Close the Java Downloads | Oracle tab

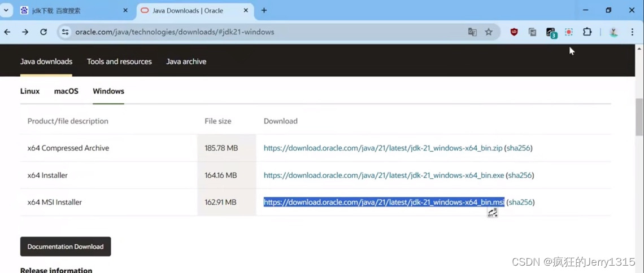coord(246,11)
